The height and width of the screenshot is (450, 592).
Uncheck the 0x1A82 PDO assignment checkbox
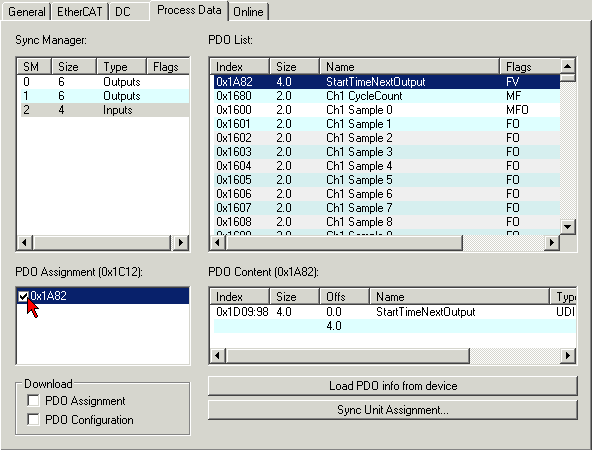click(x=23, y=296)
